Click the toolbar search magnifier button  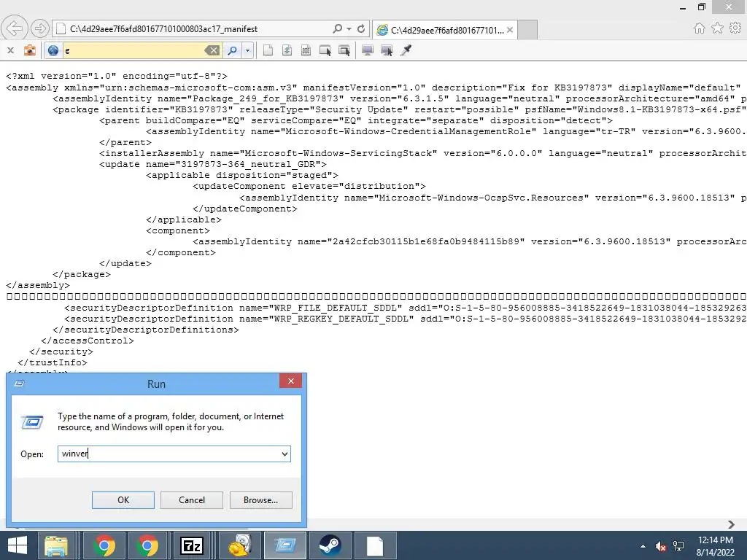coord(233,50)
